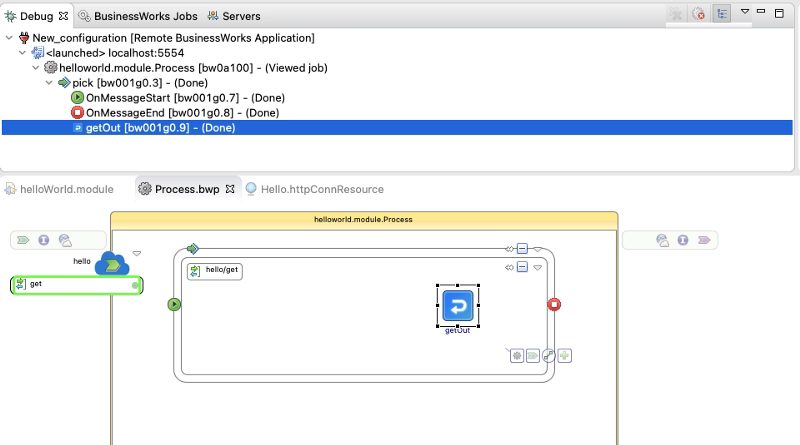The width and height of the screenshot is (800, 445).
Task: Open dropdown triangle beside hello service
Action: pyautogui.click(x=137, y=253)
